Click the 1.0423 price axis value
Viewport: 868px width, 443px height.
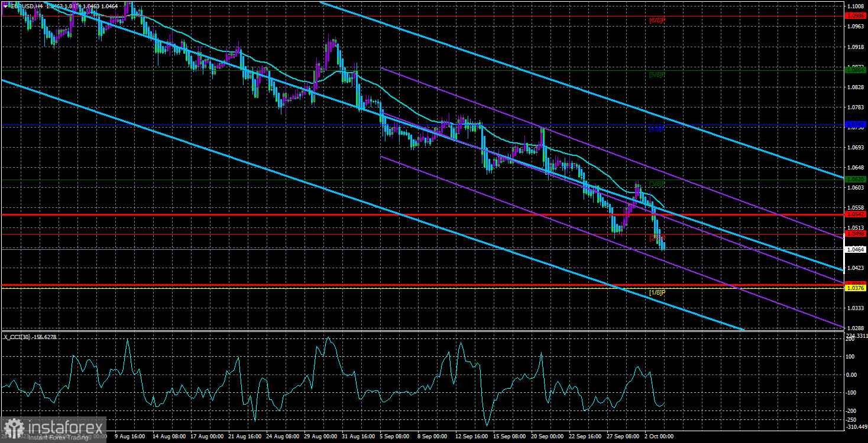coord(856,268)
